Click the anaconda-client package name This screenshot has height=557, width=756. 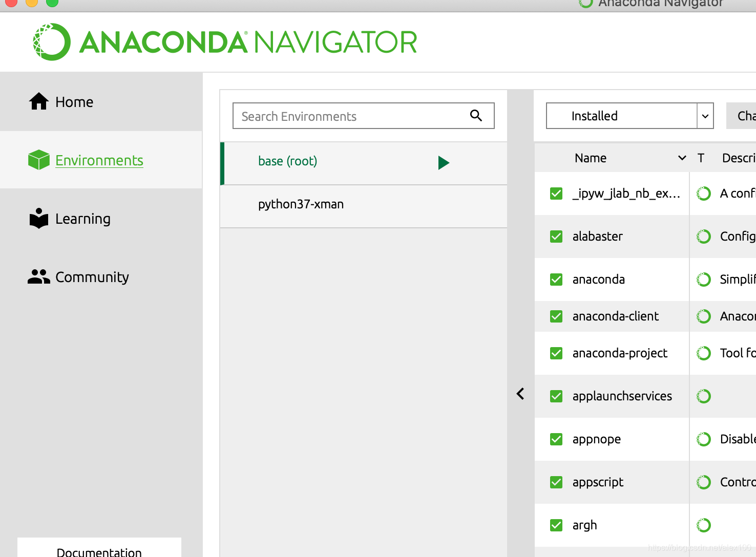point(616,316)
